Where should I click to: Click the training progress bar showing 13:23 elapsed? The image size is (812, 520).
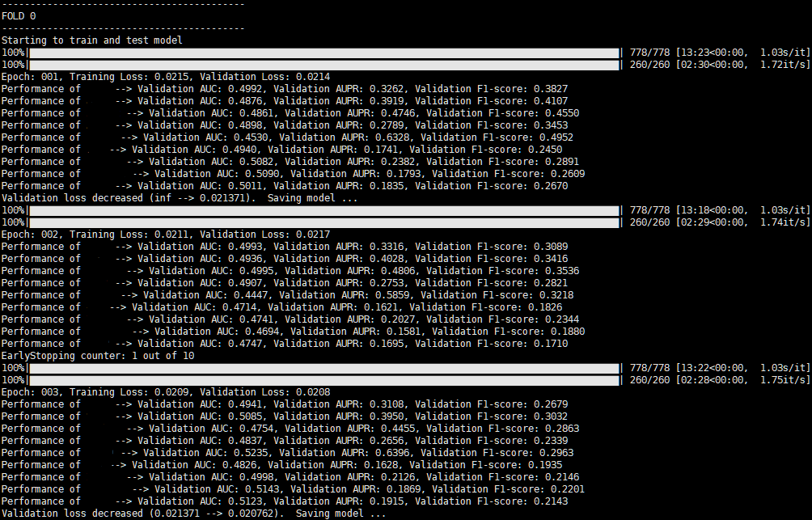tap(324, 53)
